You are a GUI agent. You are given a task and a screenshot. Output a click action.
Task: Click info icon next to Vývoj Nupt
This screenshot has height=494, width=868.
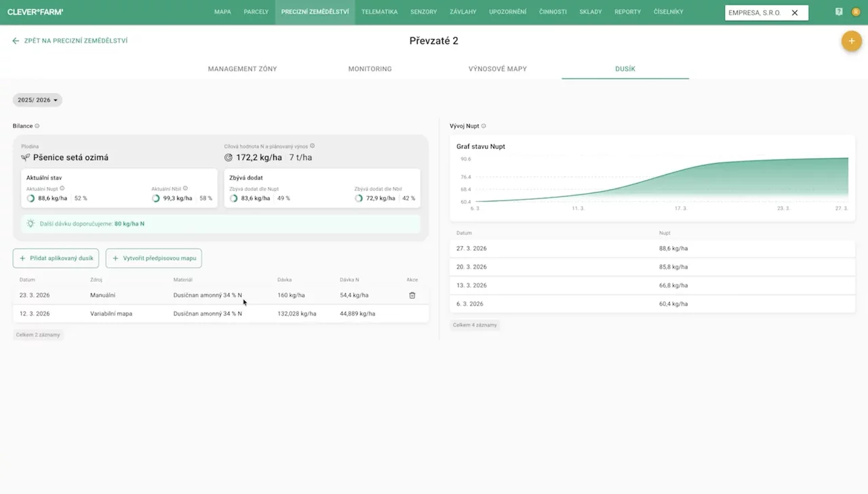pyautogui.click(x=484, y=126)
